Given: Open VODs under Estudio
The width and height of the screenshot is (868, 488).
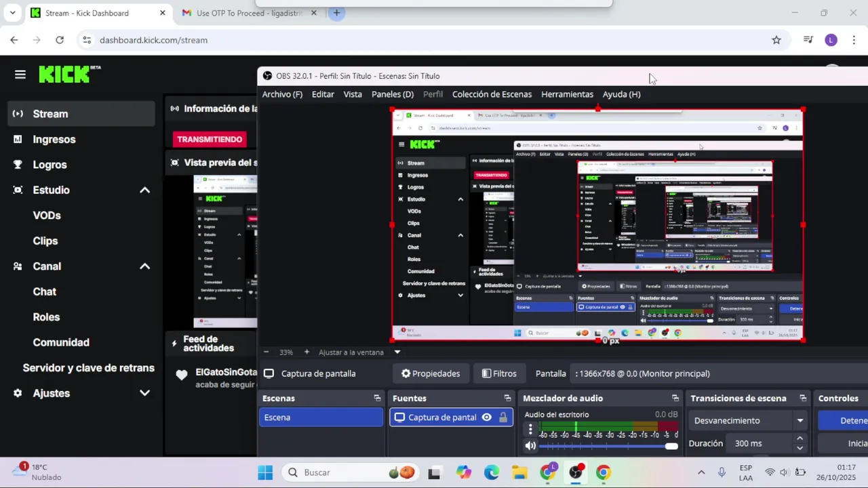Looking at the screenshot, I should 47,216.
